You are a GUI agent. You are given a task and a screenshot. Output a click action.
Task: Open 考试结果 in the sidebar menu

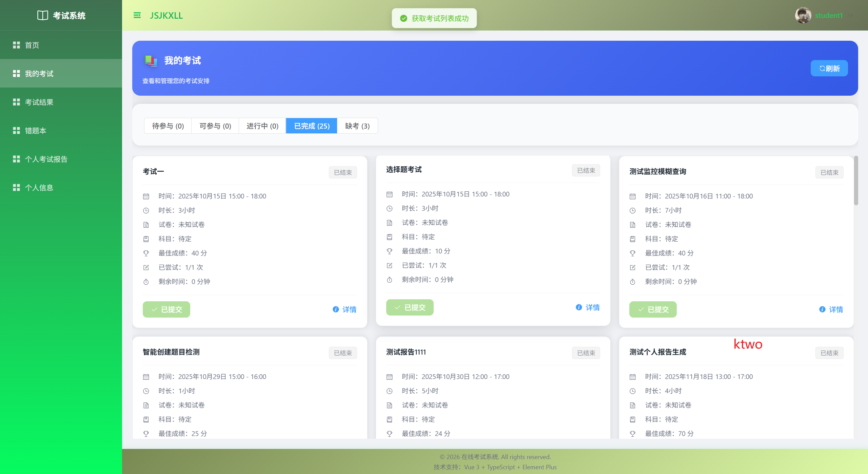point(39,102)
